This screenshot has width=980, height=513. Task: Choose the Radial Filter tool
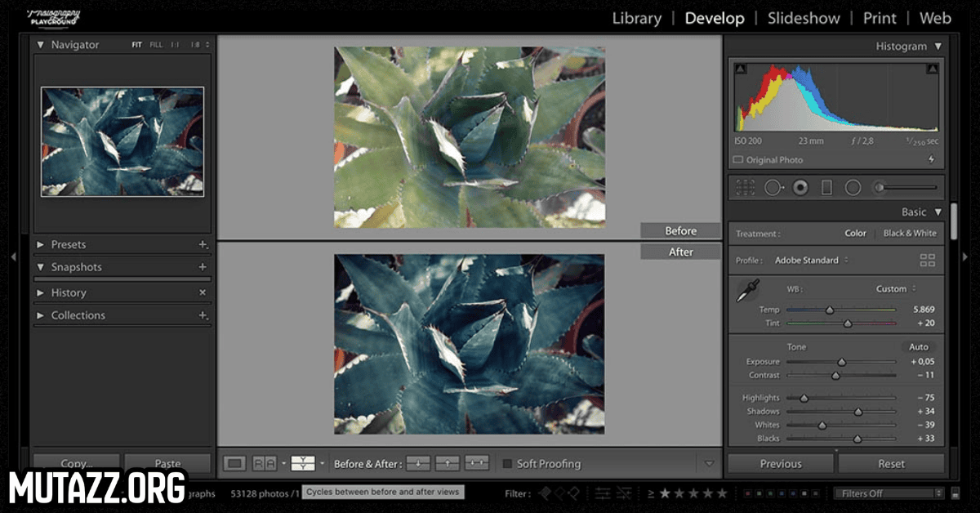[853, 188]
